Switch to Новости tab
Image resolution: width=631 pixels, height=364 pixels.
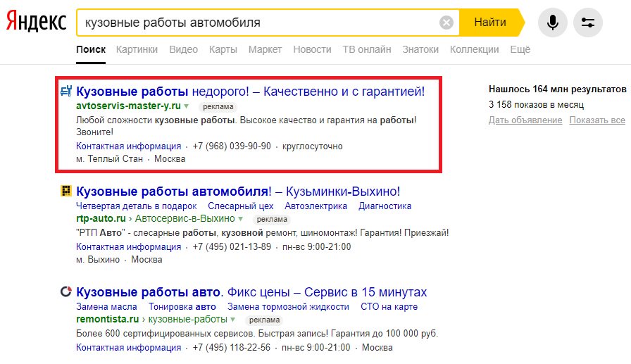(312, 49)
